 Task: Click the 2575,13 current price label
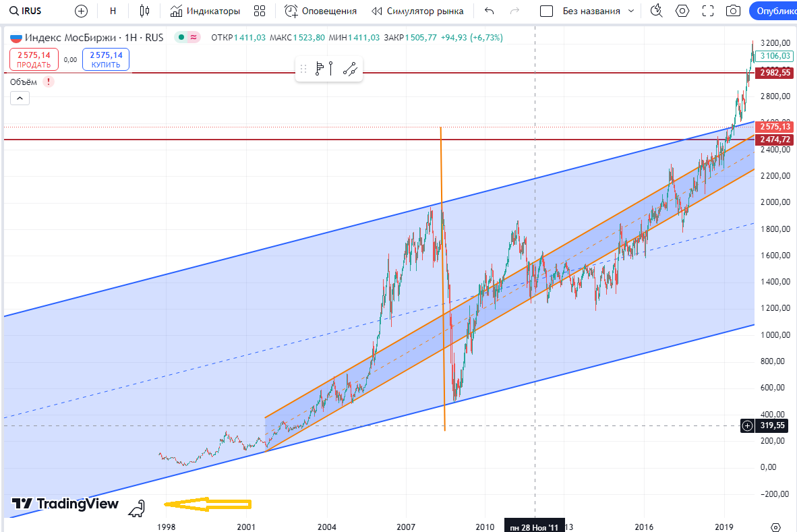pos(775,127)
